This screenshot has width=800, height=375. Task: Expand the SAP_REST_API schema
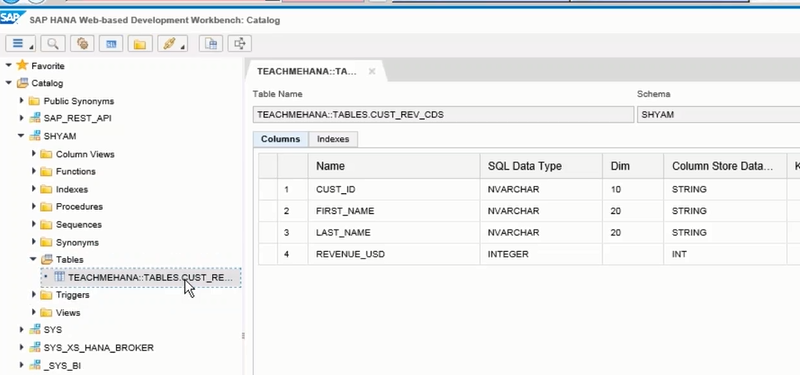21,118
